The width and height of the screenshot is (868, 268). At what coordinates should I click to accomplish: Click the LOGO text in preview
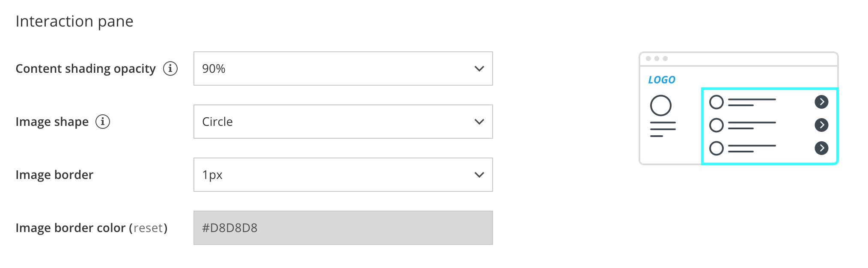point(661,80)
